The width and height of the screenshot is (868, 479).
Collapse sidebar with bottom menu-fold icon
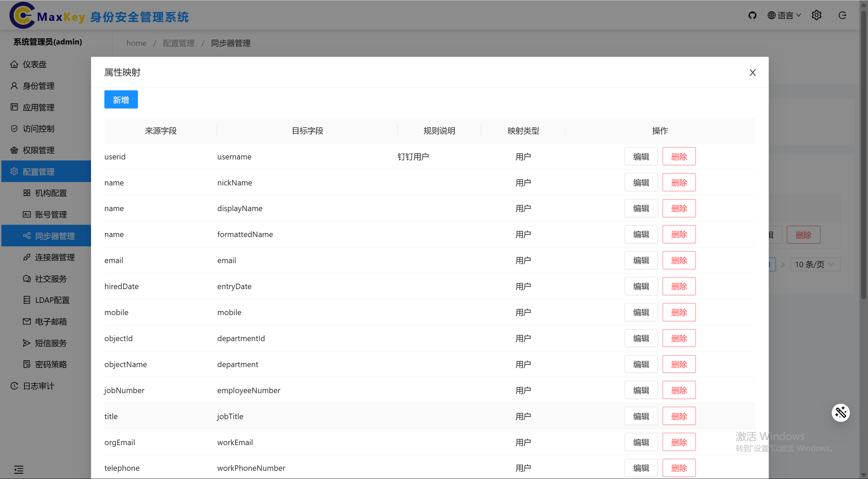19,469
